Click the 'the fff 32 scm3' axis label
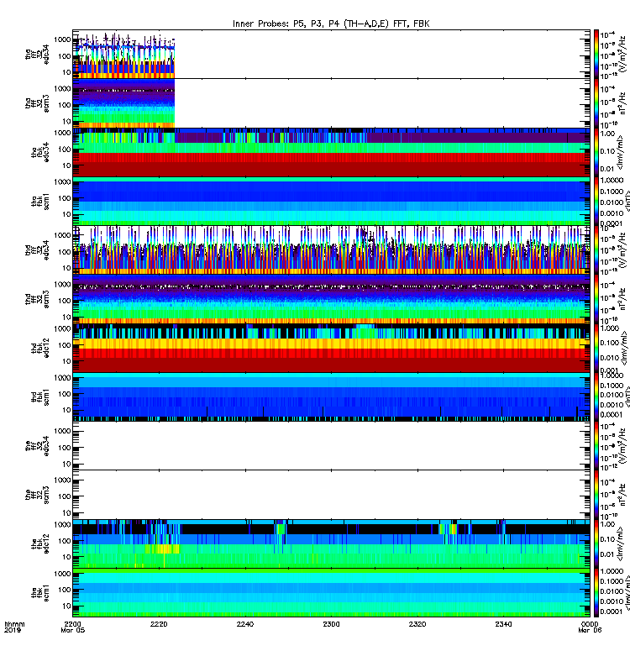Viewport: 630px width, 672px height. click(x=37, y=495)
